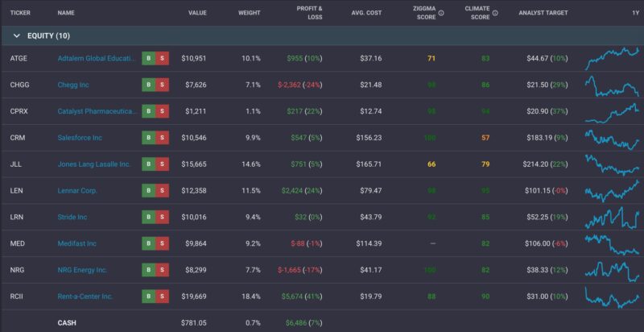The image size is (644, 332).
Task: View JLL one-year sparkline chart
Action: [612, 164]
